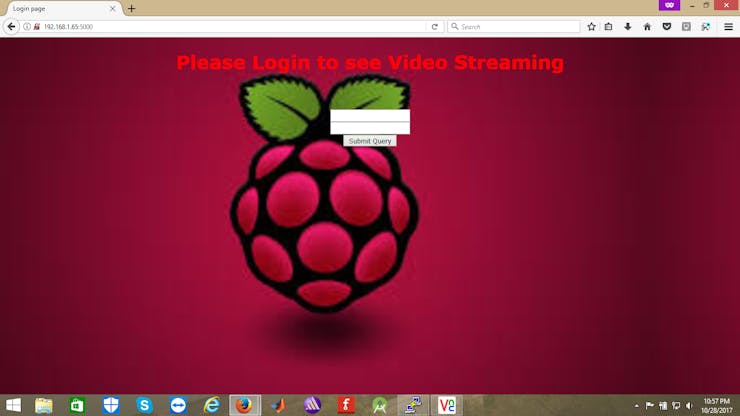The height and width of the screenshot is (416, 740).
Task: Bookmark this page with the star icon
Action: tap(591, 27)
